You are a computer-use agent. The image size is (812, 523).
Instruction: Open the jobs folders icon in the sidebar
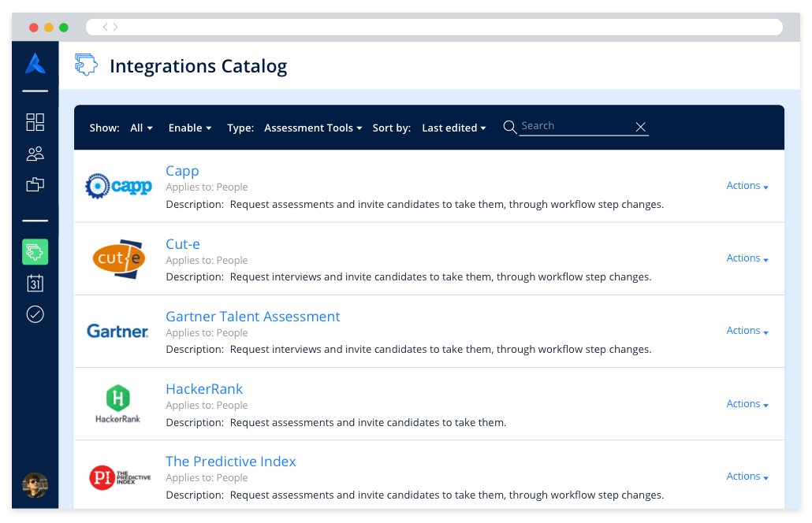pos(35,184)
